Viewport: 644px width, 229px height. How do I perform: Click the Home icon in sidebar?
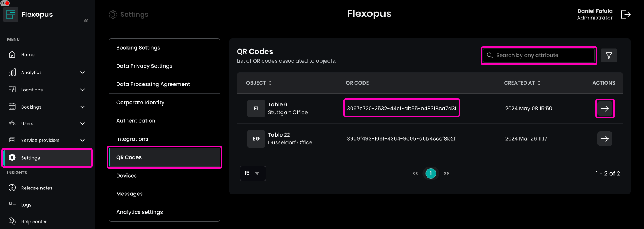point(12,54)
